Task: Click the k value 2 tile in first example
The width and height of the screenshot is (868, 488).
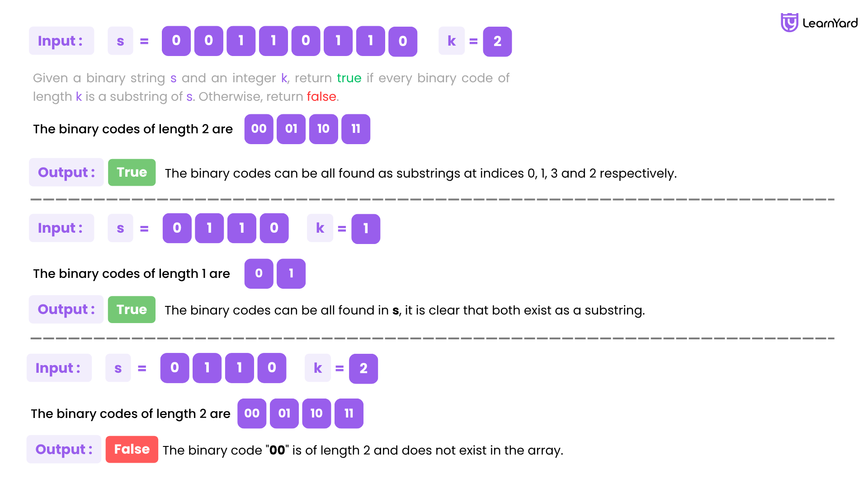Action: tap(497, 42)
